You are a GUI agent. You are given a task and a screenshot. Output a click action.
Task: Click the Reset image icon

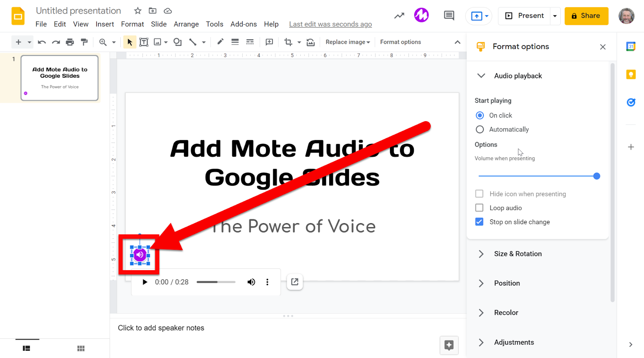(311, 42)
